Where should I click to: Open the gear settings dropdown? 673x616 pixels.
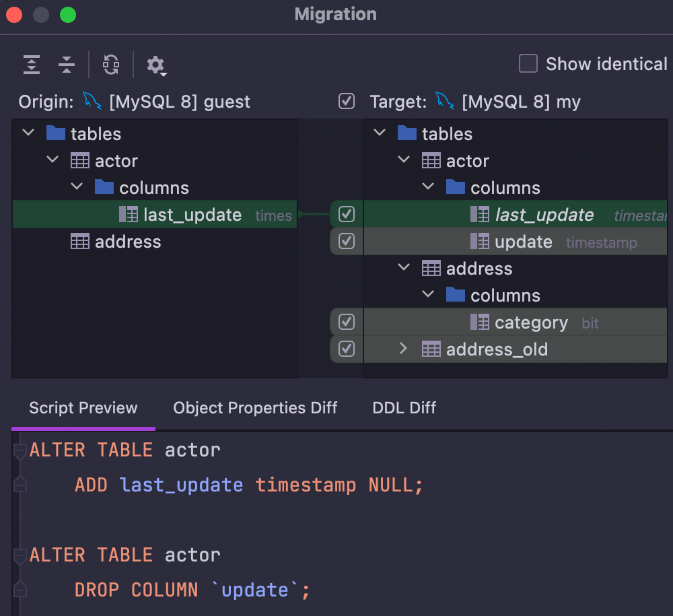point(156,65)
